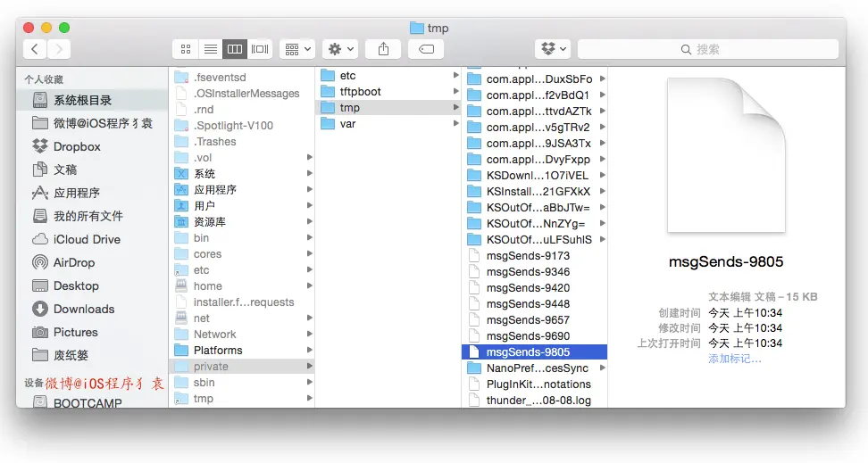Switch to column view
Viewport: 868px width, 463px height.
click(235, 49)
